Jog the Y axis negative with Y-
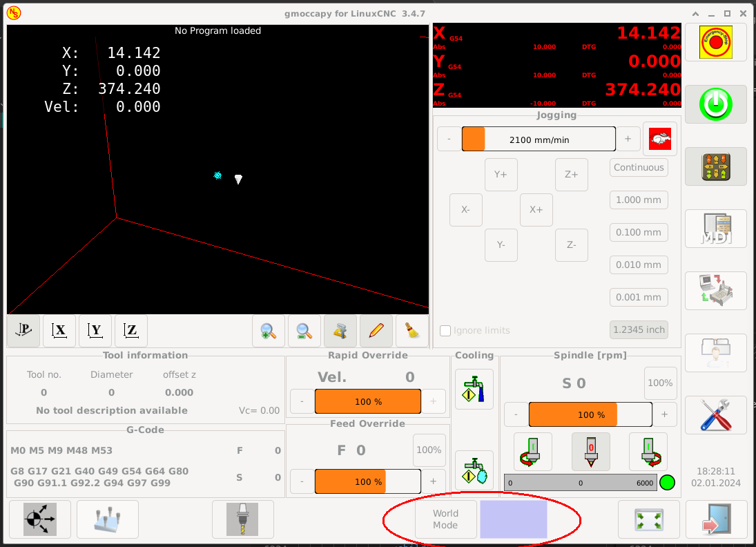 [x=501, y=245]
